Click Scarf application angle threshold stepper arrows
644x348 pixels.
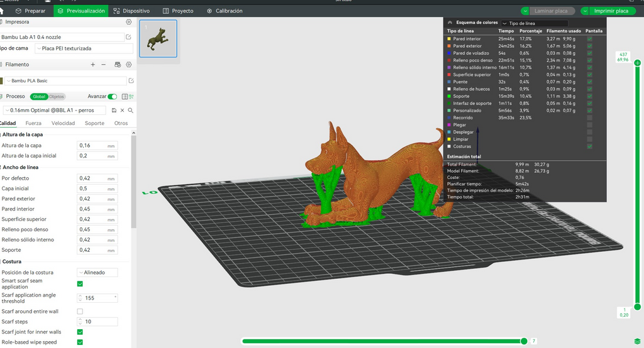click(x=80, y=298)
